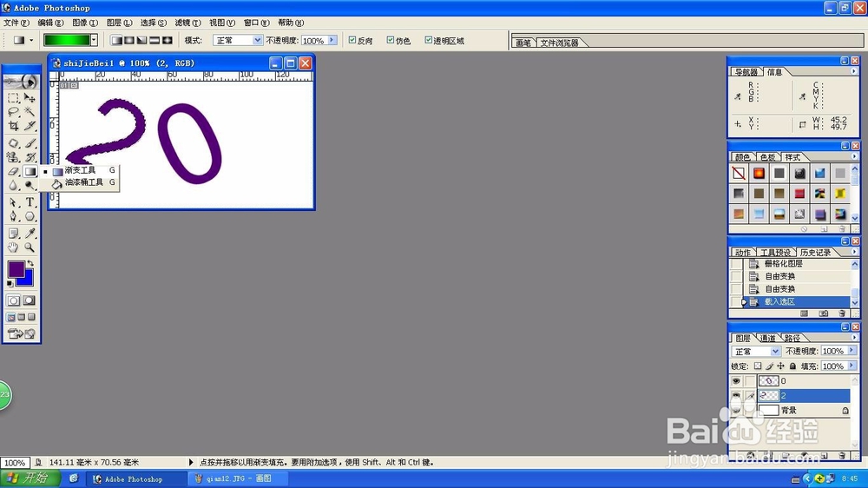
Task: Toggle the 仿色 (Dither) checkbox
Action: [391, 40]
